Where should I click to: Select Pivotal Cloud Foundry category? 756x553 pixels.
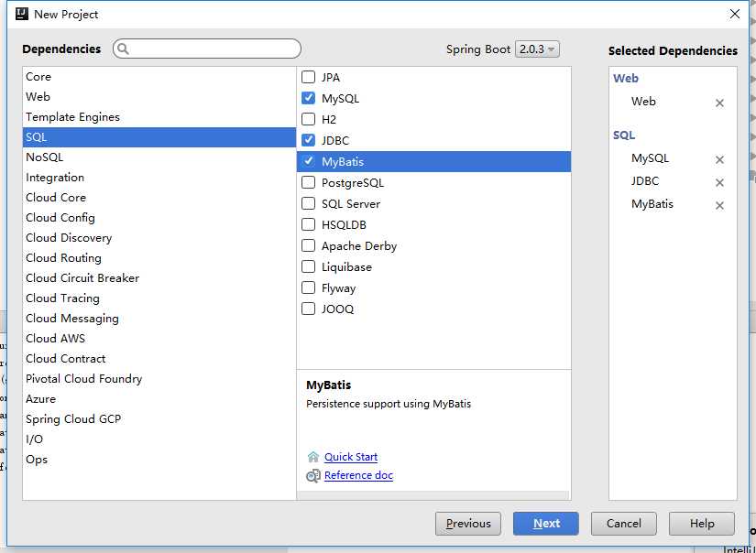pyautogui.click(x=159, y=379)
